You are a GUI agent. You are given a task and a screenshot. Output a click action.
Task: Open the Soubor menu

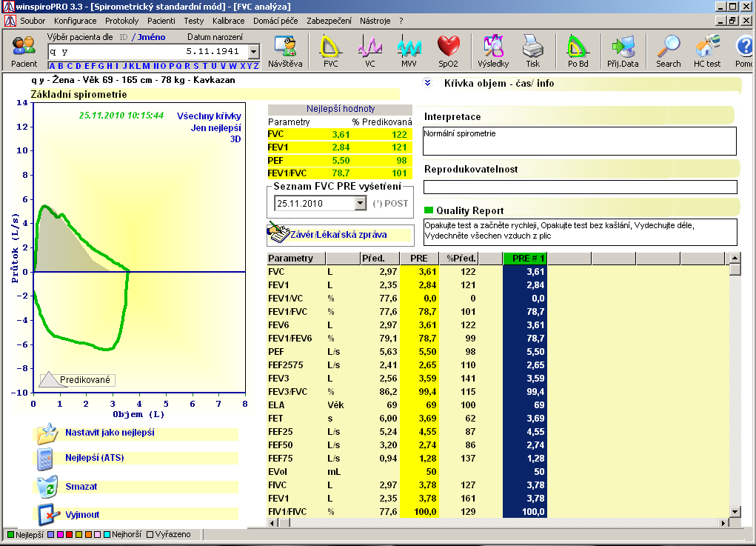(33, 21)
